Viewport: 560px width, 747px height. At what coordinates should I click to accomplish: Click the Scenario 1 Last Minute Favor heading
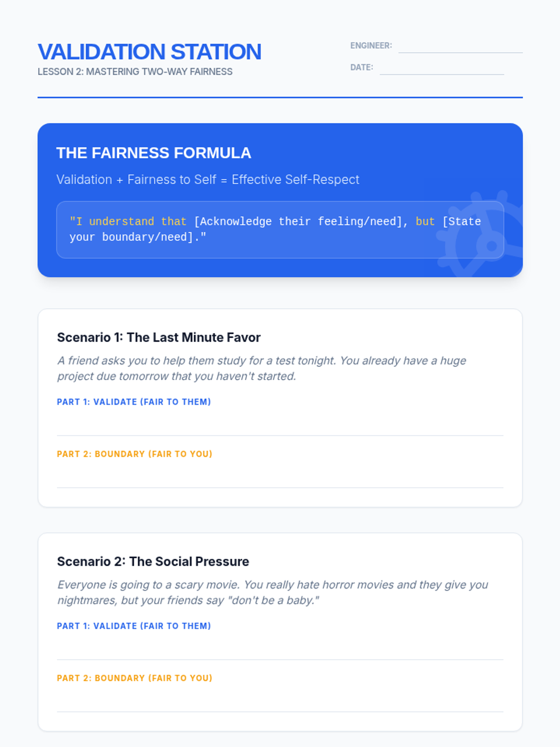coord(159,338)
